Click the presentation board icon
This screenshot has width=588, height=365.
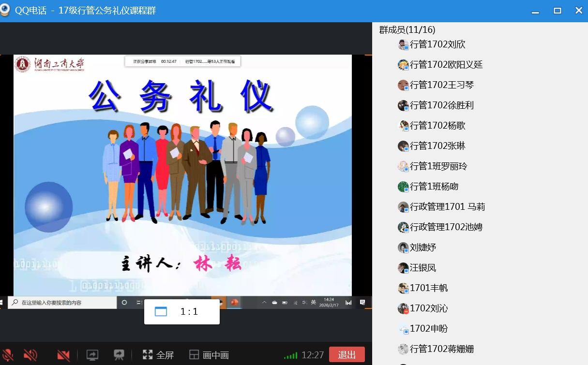point(119,355)
